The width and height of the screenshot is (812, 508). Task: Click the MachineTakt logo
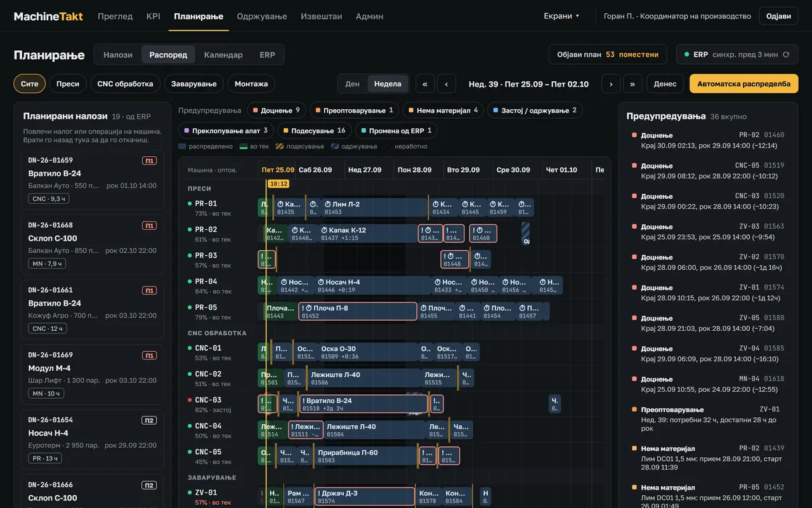click(48, 16)
